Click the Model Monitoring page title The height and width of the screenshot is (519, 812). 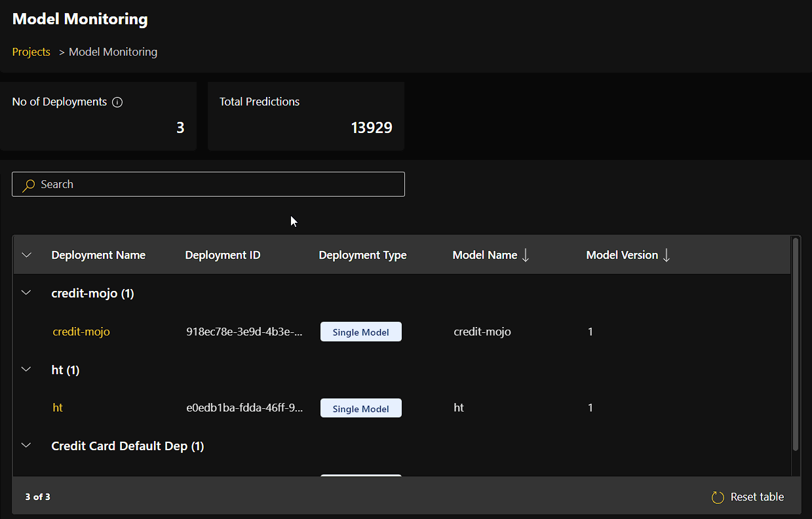click(x=80, y=19)
